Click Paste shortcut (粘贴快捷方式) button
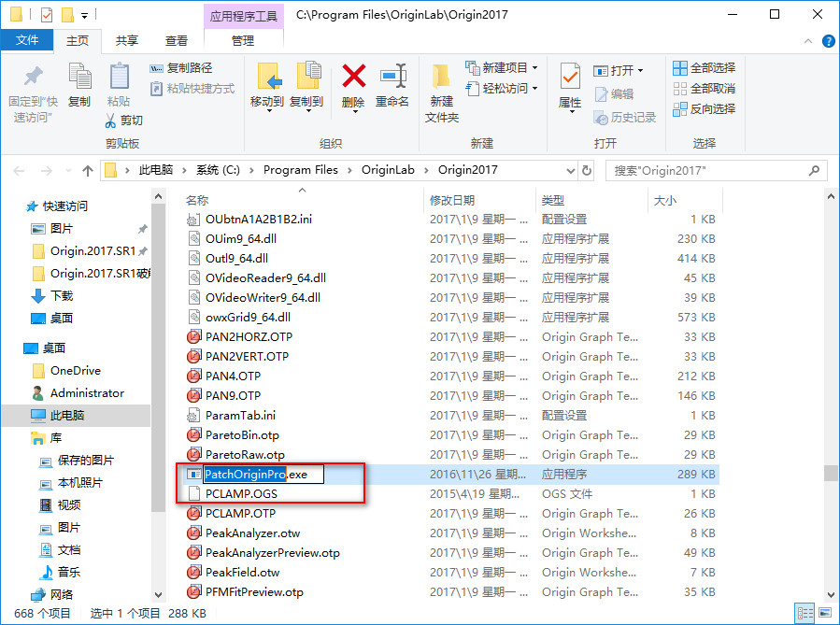The height and width of the screenshot is (625, 840). pyautogui.click(x=192, y=89)
